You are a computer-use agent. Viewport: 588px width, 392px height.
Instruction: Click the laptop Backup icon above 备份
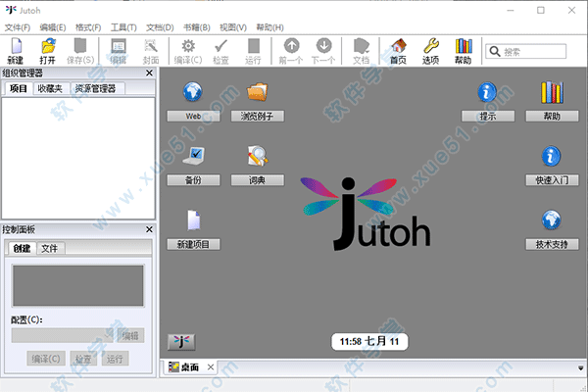(193, 156)
